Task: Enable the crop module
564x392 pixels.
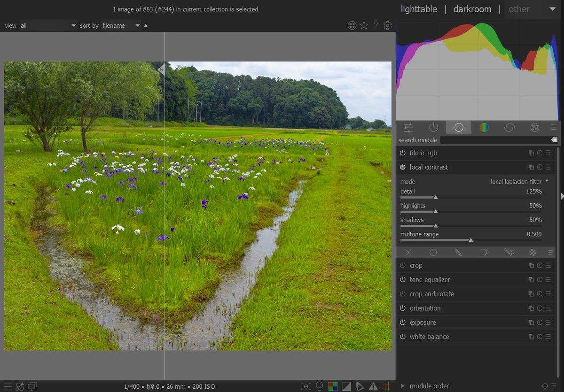Action: (403, 266)
